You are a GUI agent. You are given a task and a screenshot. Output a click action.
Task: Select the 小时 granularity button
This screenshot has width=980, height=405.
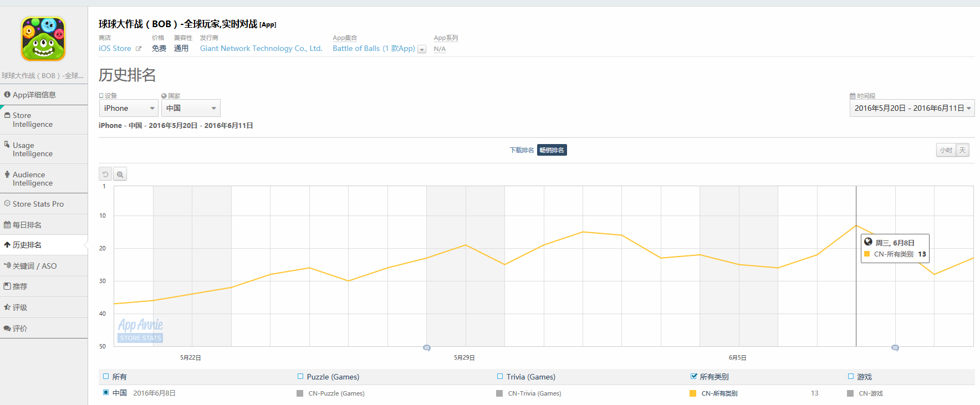pos(946,150)
